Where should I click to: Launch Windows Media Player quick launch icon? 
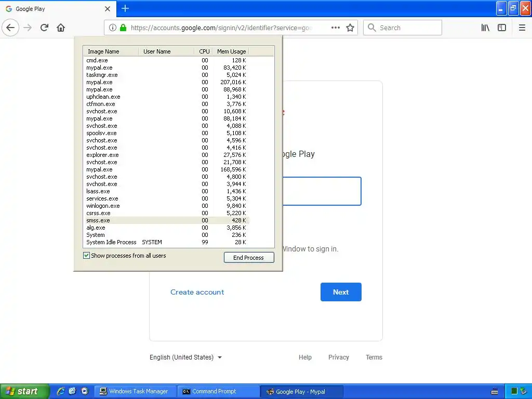(x=84, y=391)
